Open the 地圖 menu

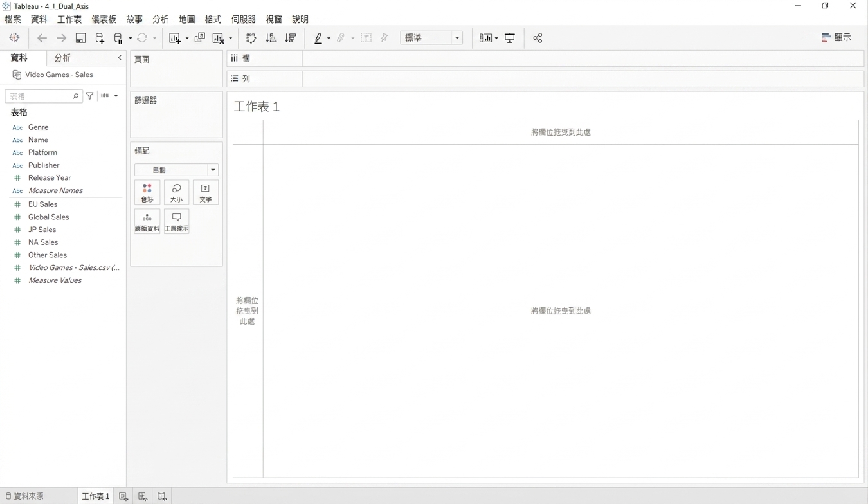pos(187,19)
